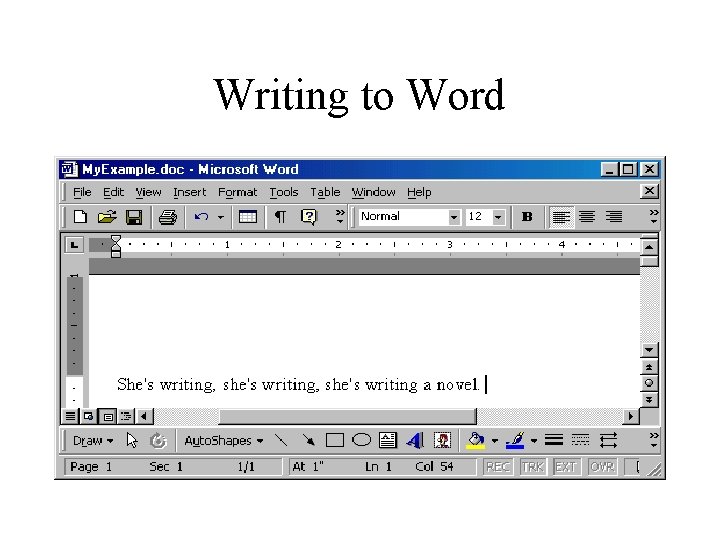This screenshot has width=720, height=540.
Task: Click vertical scrollbar down arrow
Action: [649, 350]
